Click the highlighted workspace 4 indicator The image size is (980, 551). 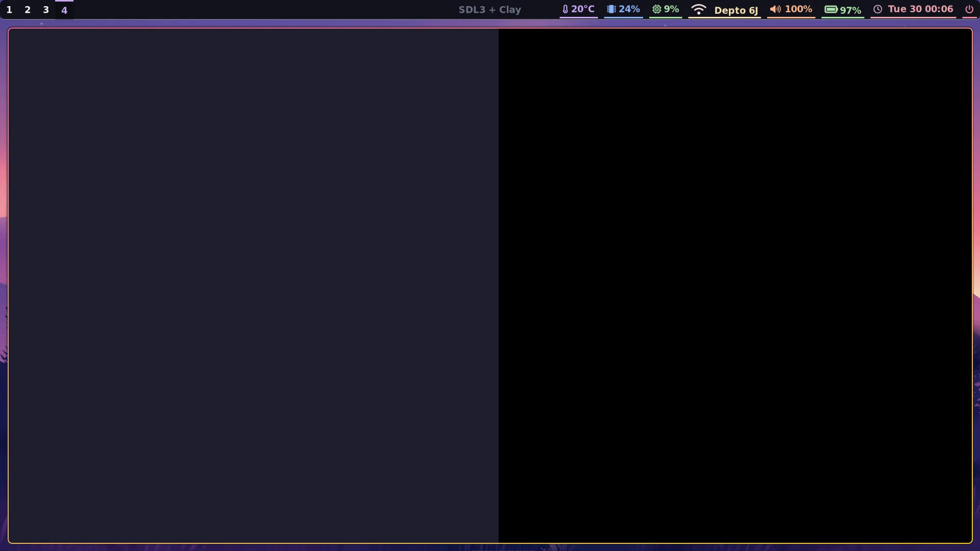point(64,9)
